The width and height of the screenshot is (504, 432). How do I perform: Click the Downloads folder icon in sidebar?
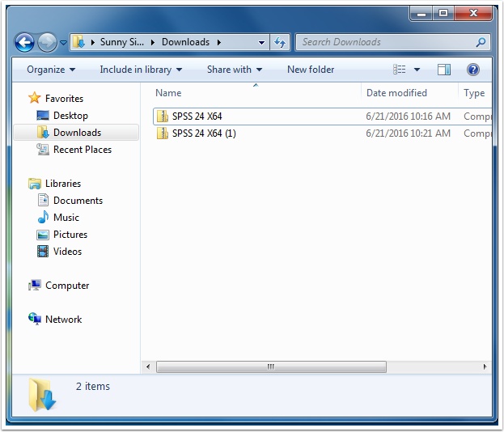[x=43, y=132]
